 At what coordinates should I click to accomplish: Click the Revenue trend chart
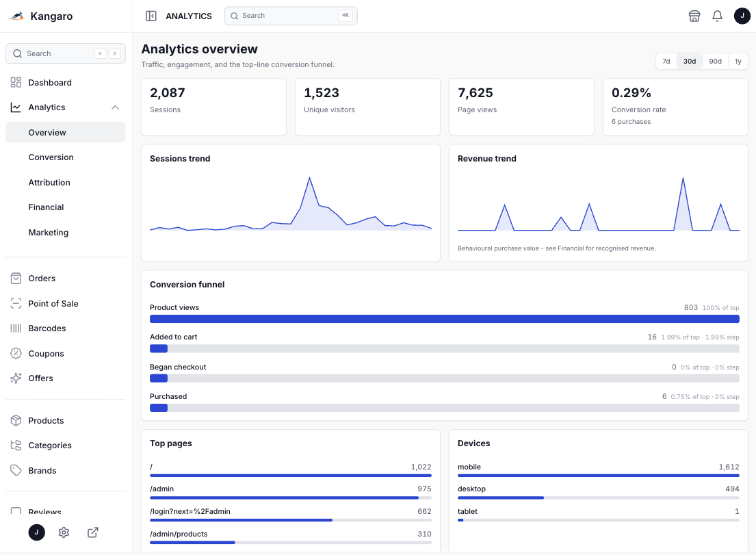tap(599, 204)
